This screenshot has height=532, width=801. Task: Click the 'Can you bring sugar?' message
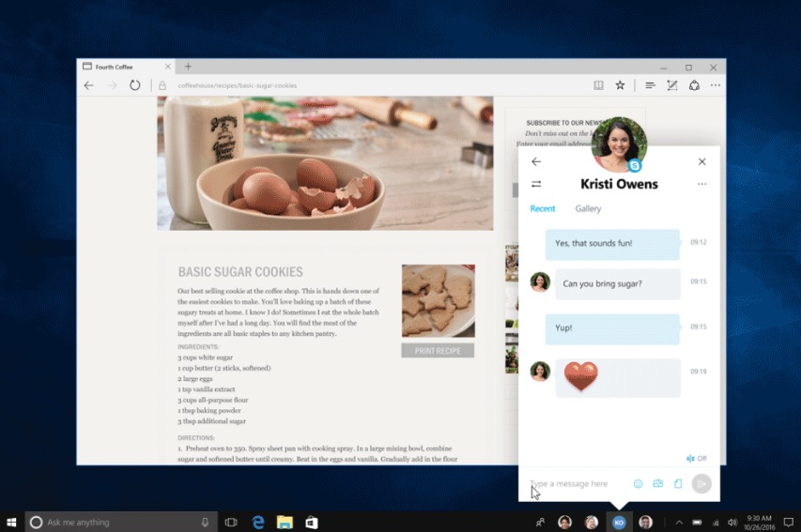[x=618, y=284]
